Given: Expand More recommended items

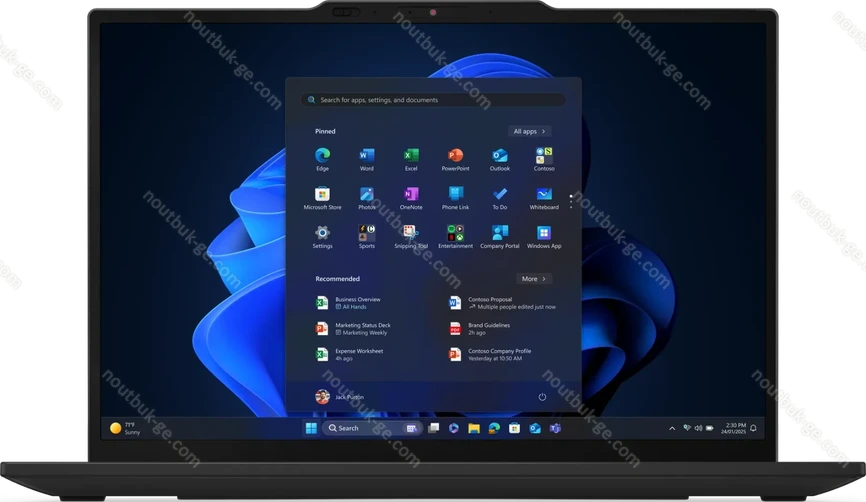Looking at the screenshot, I should (534, 279).
